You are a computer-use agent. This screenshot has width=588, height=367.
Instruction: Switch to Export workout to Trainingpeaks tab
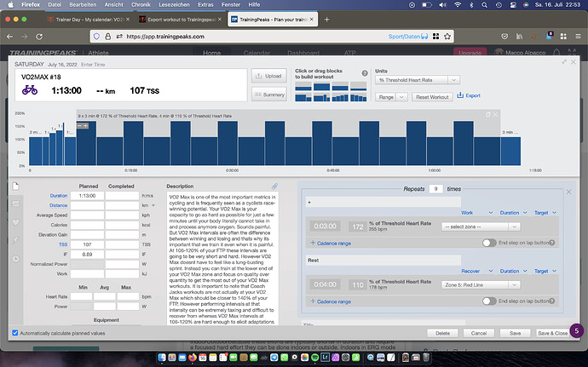180,20
